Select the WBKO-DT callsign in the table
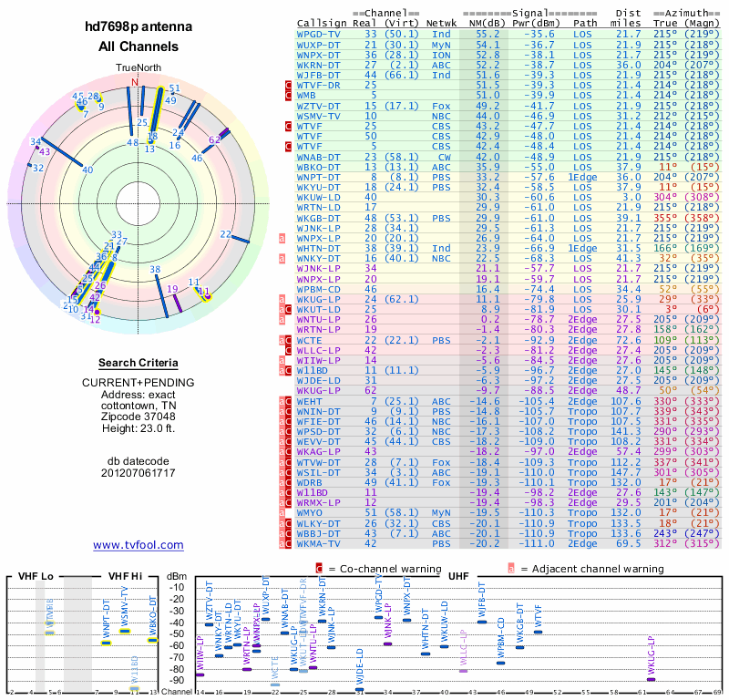This screenshot has width=729, height=700. click(318, 167)
